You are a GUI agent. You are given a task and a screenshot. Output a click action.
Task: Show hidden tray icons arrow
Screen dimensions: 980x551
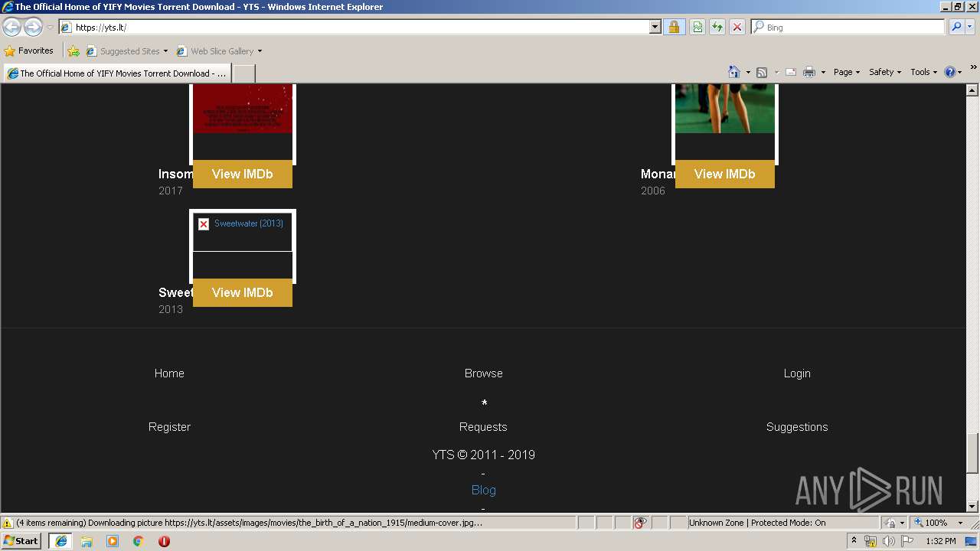[854, 541]
